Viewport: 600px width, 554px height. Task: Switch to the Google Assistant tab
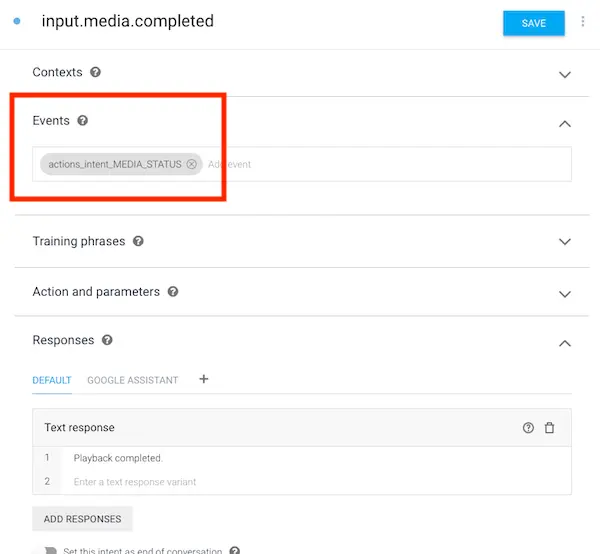[133, 380]
